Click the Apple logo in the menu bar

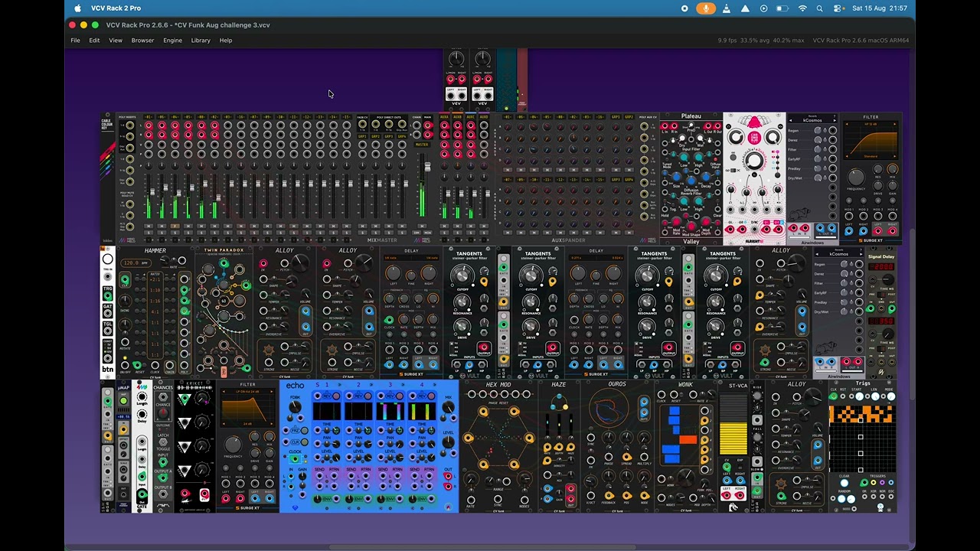tap(77, 8)
